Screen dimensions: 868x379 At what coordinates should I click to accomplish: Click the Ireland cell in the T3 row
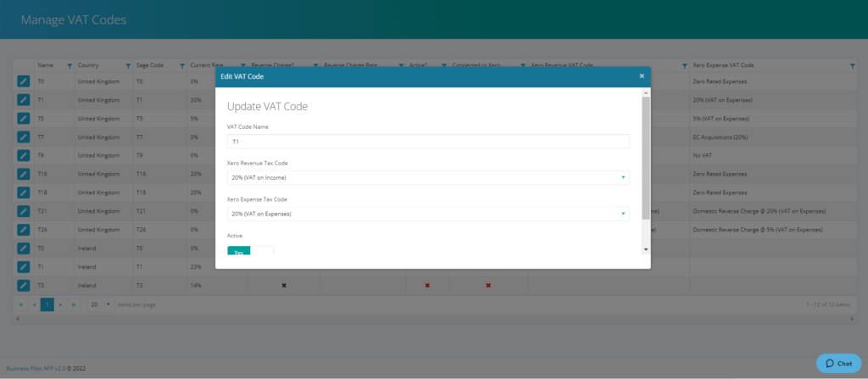coord(103,286)
